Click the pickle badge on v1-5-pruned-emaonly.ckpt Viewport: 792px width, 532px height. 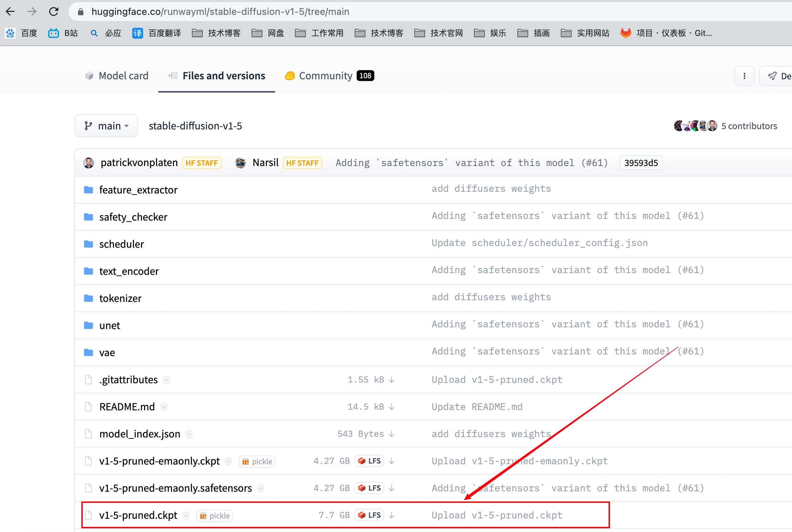point(257,462)
